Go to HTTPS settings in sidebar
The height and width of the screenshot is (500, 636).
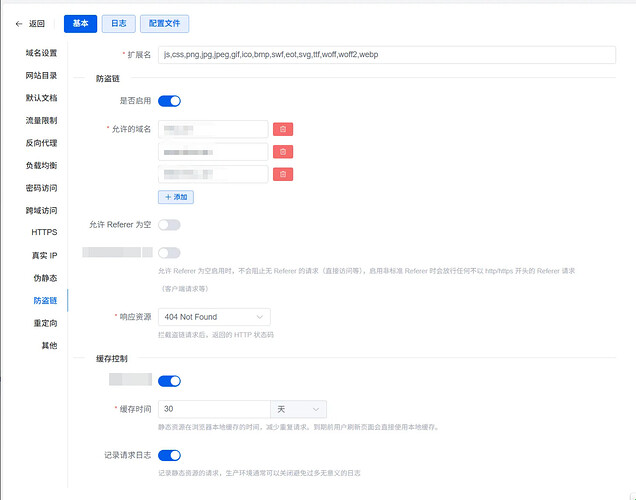coord(44,233)
